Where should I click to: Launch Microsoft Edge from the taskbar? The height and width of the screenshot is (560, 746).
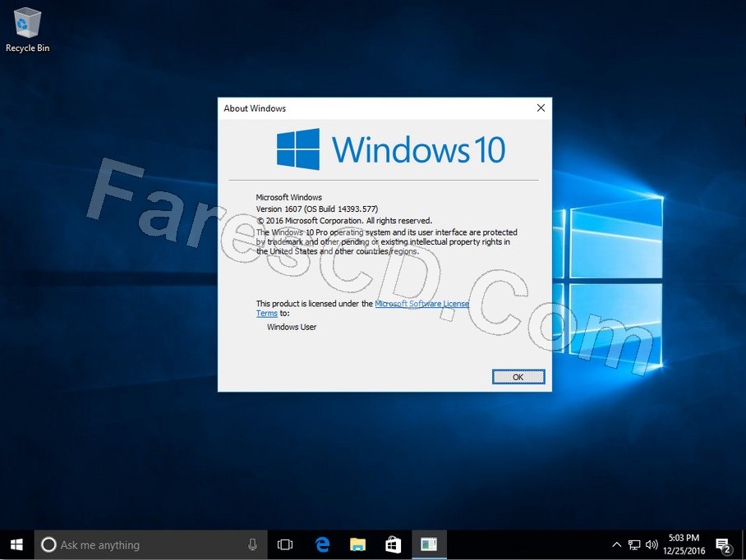click(322, 544)
